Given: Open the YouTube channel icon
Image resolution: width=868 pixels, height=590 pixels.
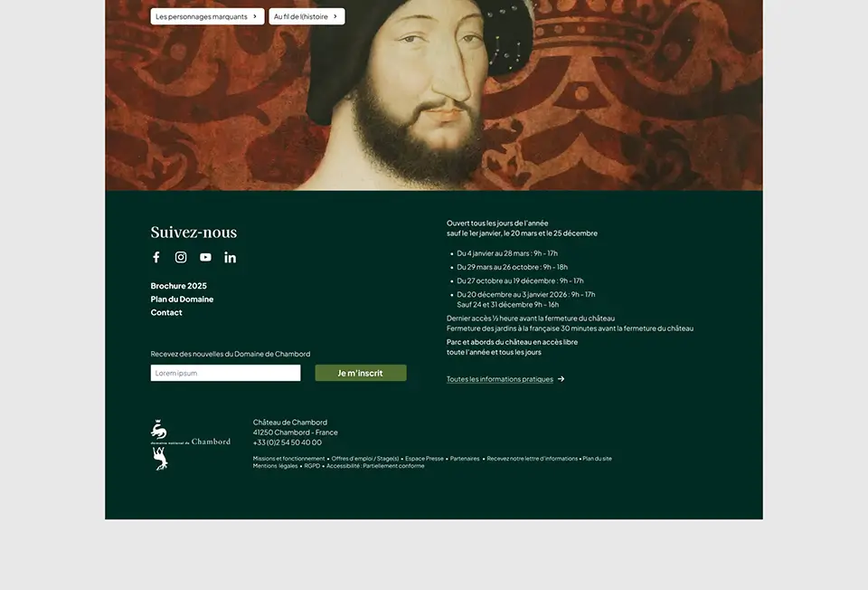Looking at the screenshot, I should [205, 257].
